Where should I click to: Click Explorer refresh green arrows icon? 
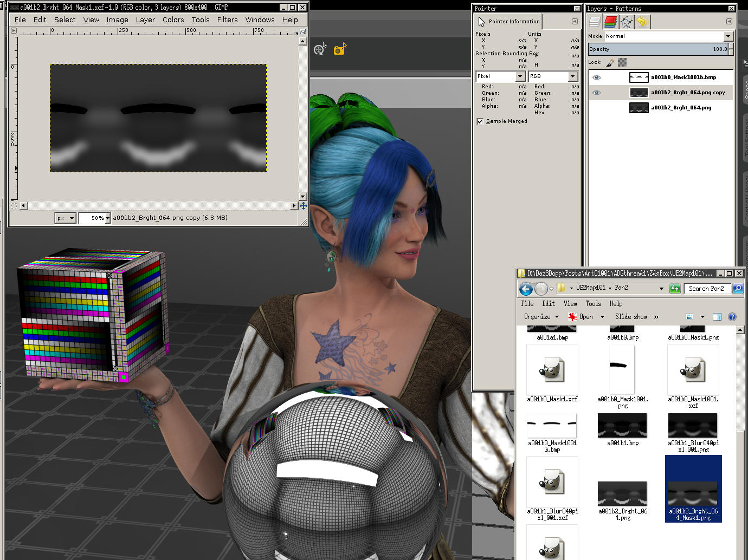(675, 289)
